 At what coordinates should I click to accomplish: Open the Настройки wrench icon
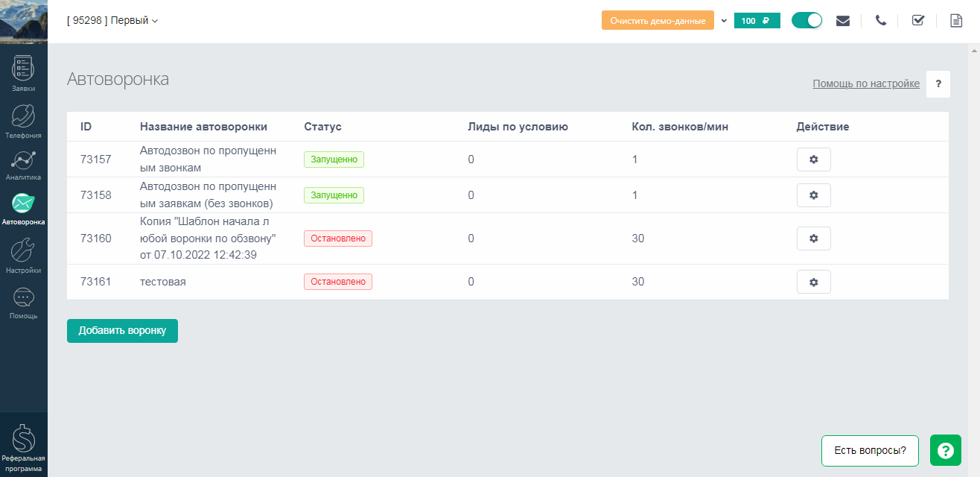(23, 254)
